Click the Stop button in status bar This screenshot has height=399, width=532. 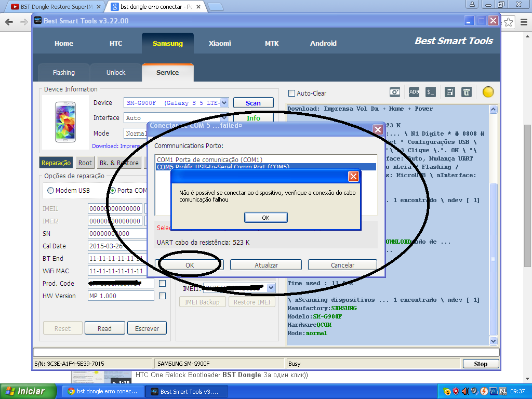(481, 364)
